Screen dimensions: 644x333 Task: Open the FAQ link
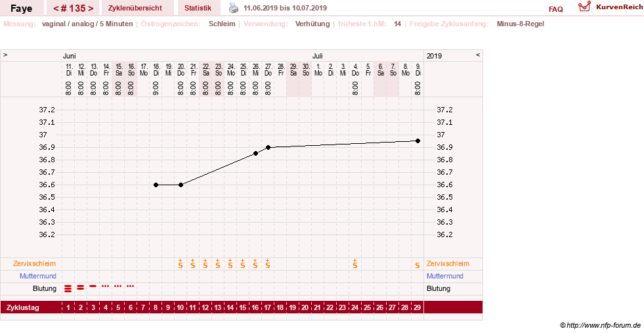pos(555,9)
